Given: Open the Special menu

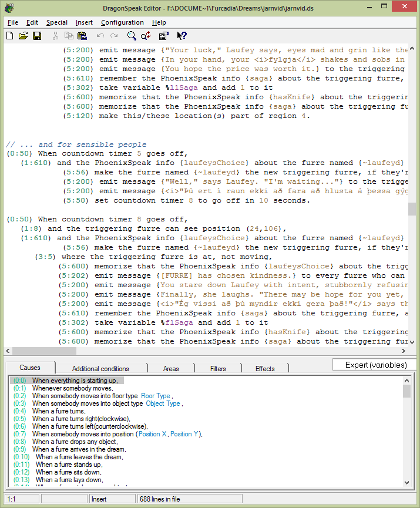Looking at the screenshot, I should (x=57, y=22).
